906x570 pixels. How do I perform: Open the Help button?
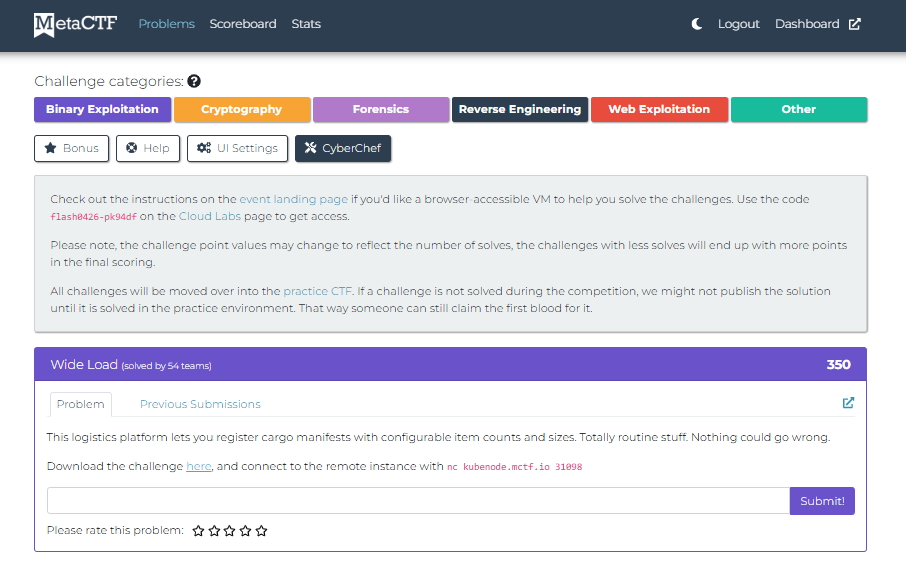(148, 149)
